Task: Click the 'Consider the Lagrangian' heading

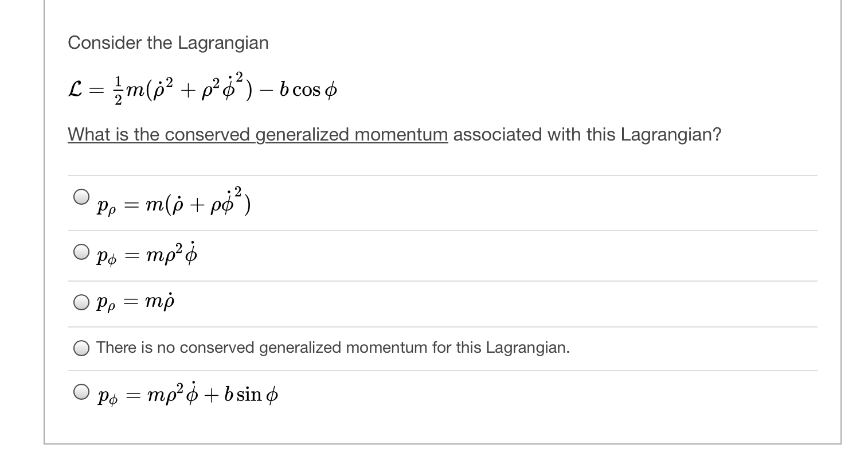Action: click(x=168, y=42)
